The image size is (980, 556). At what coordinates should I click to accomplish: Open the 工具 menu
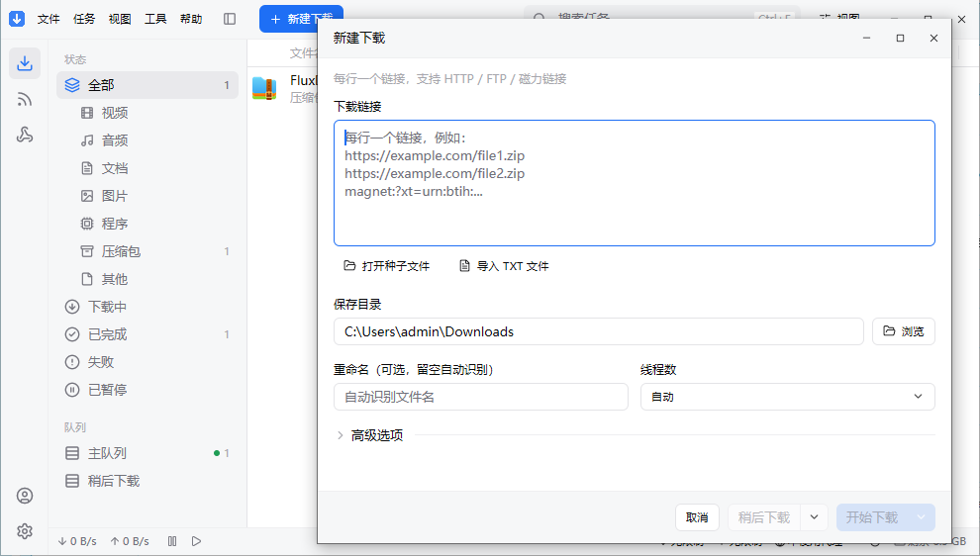click(155, 19)
